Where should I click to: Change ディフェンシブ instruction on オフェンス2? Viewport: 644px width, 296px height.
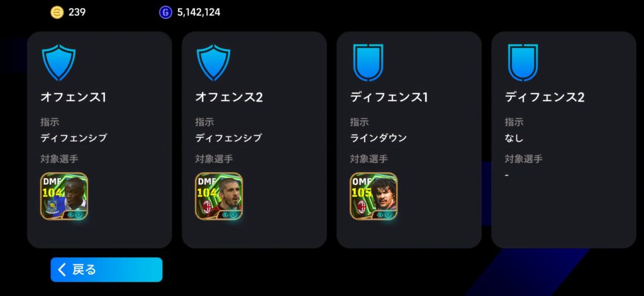228,138
